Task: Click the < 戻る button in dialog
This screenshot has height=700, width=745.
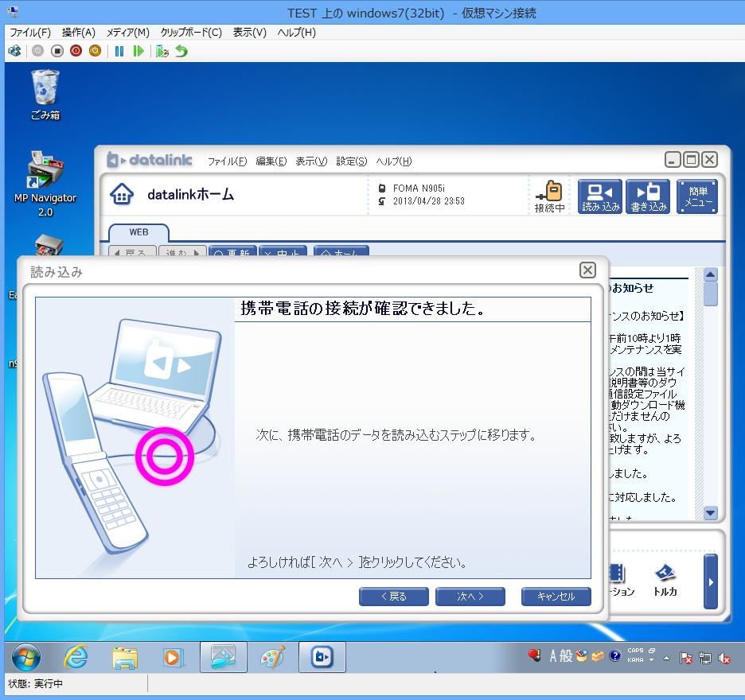Action: coord(394,597)
